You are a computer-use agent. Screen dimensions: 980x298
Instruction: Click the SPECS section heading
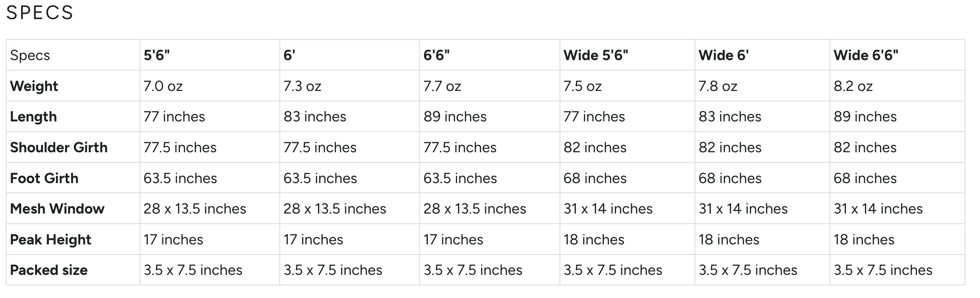click(x=39, y=13)
